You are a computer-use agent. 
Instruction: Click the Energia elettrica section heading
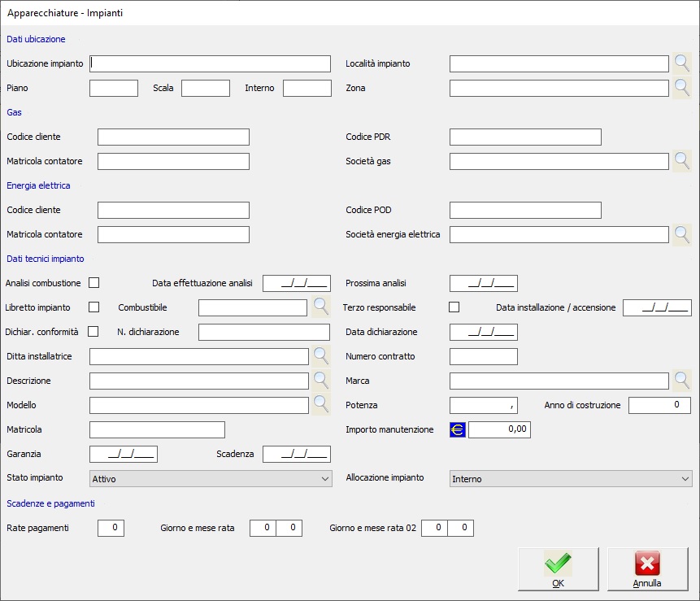click(38, 185)
